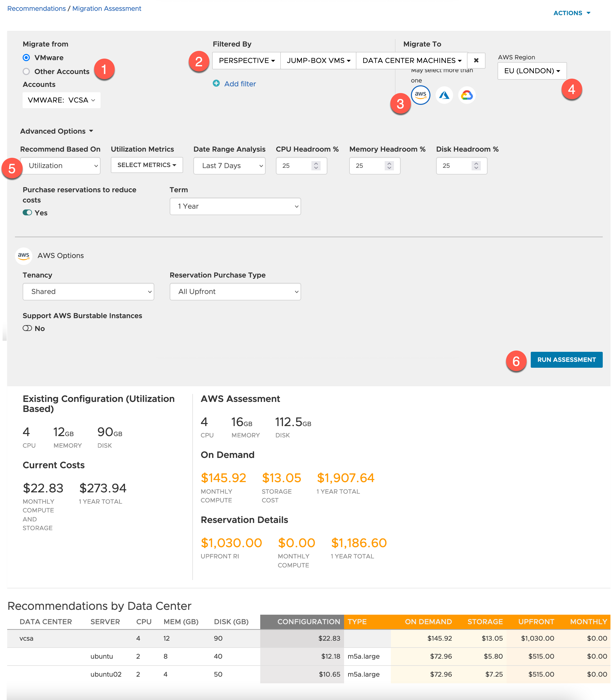
Task: Open the Term 1 Year dropdown
Action: pos(235,206)
